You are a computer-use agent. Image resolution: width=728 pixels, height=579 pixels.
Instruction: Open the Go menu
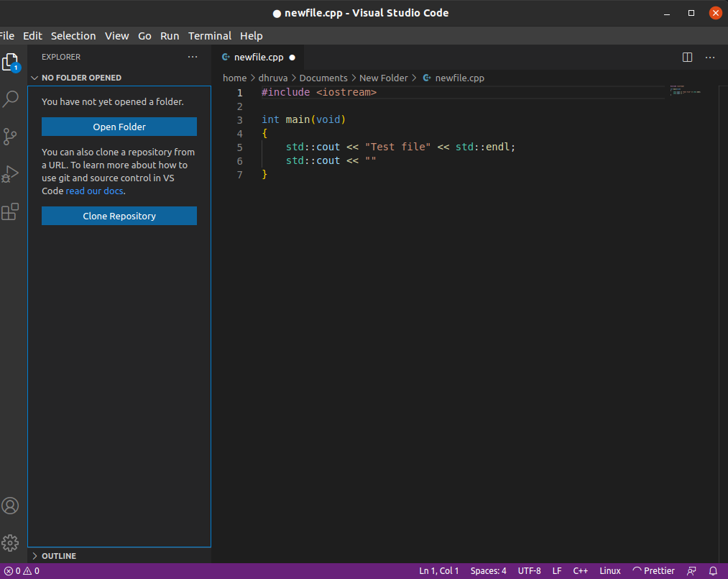click(x=144, y=36)
